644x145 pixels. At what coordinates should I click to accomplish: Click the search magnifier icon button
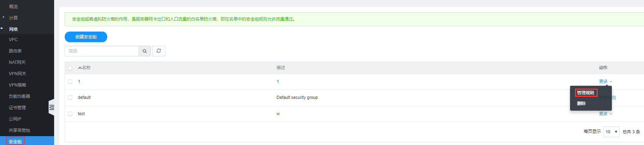(145, 51)
